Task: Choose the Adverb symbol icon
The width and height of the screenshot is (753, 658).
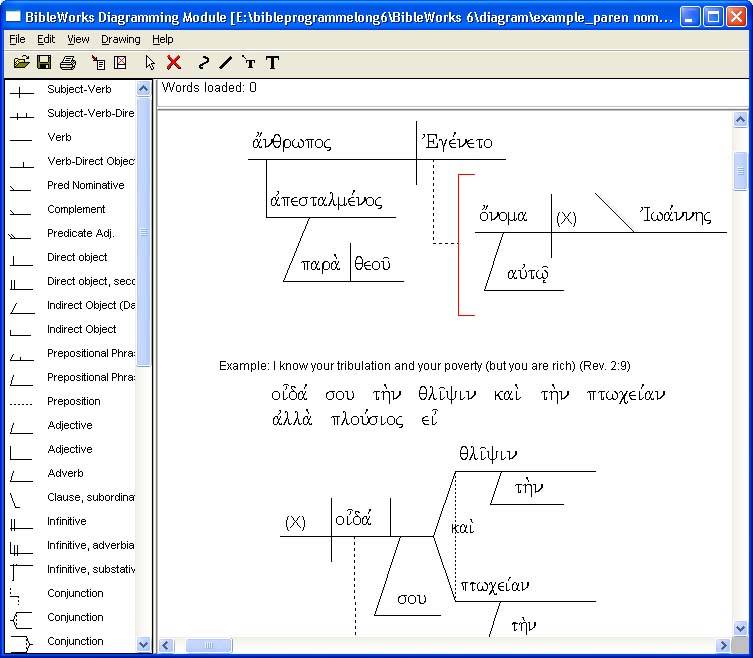Action: 22,476
